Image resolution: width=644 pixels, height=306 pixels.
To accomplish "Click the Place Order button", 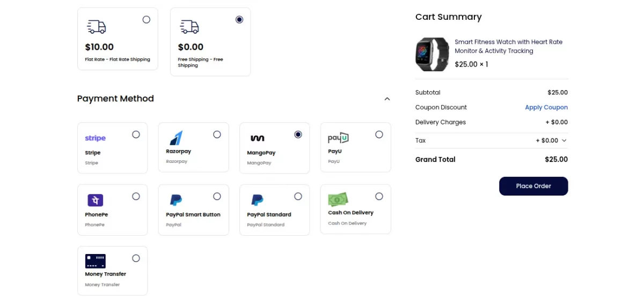I will pyautogui.click(x=533, y=186).
